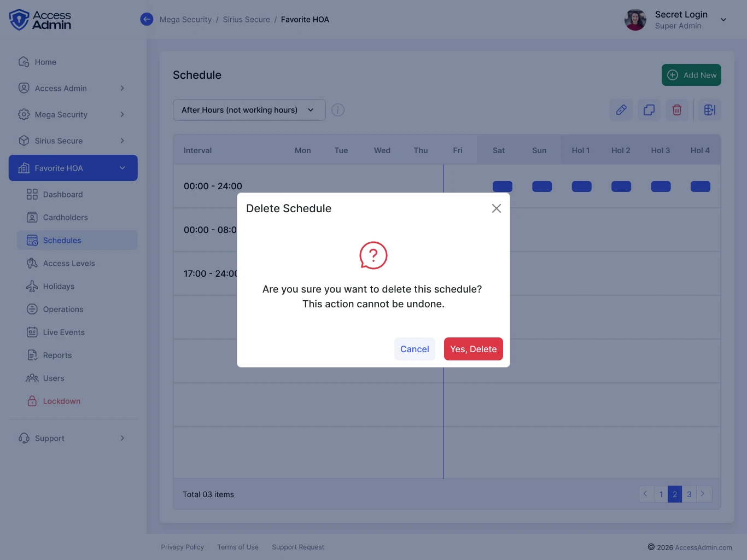Open Access Levels in sidebar

click(x=77, y=263)
